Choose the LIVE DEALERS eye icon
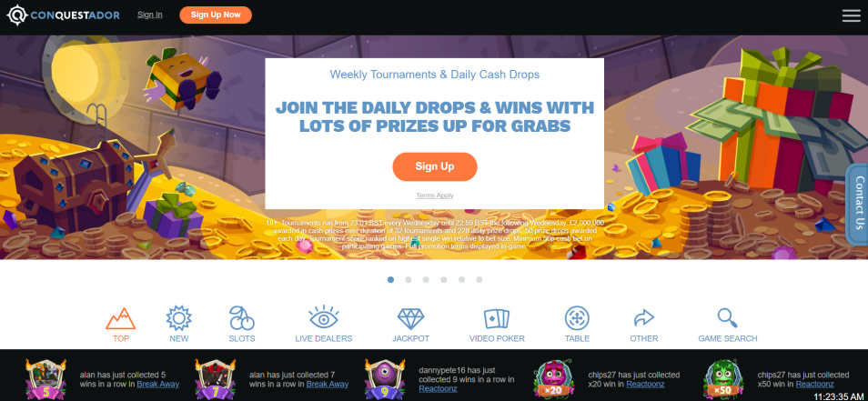Screen dimensions: 868x401 click(x=324, y=318)
